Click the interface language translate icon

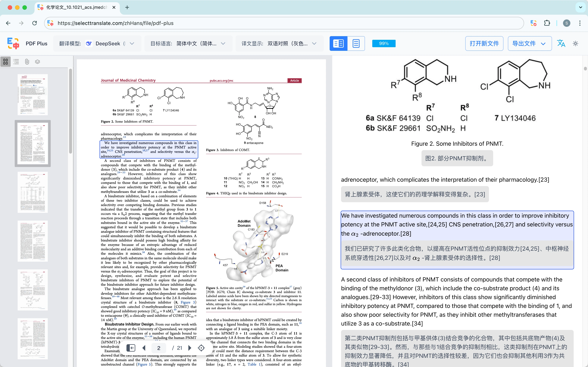[x=561, y=43]
